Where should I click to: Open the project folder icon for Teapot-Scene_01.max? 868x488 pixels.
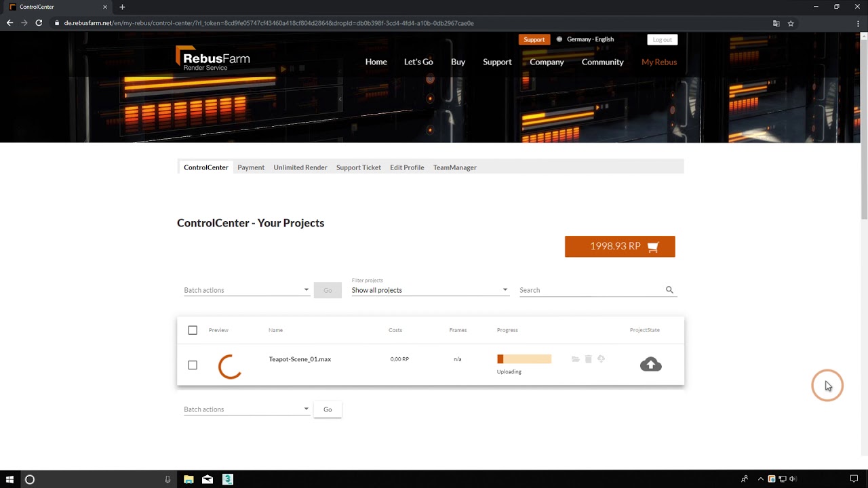[576, 359]
